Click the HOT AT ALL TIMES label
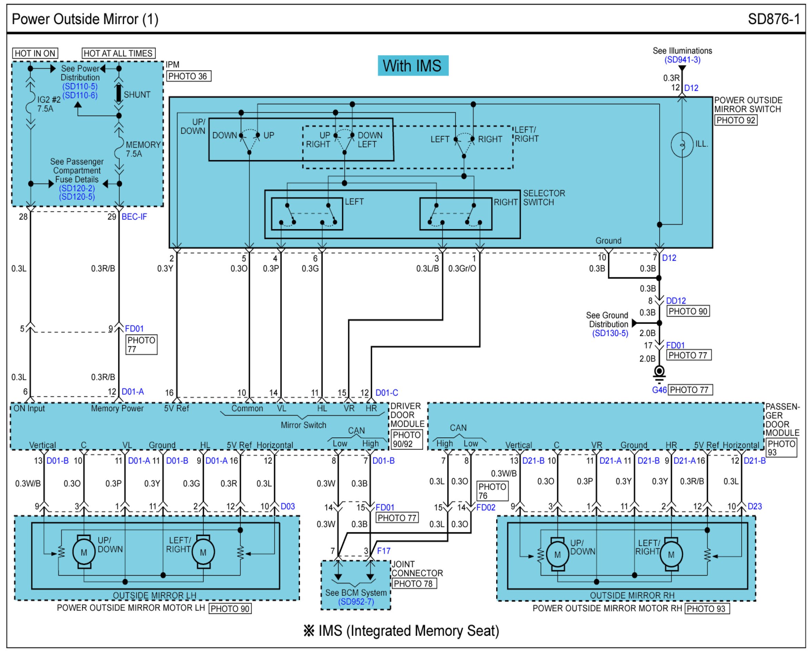812x652 pixels. (118, 53)
